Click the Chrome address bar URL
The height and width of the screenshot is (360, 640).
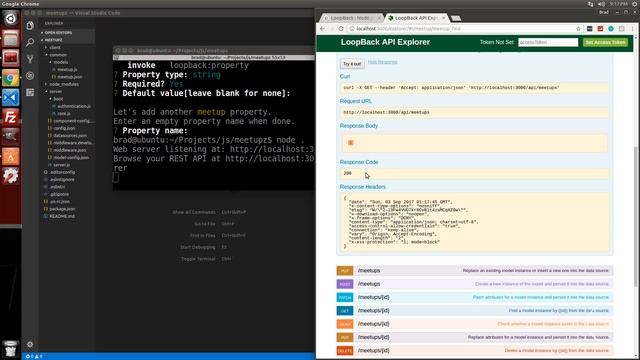408,29
